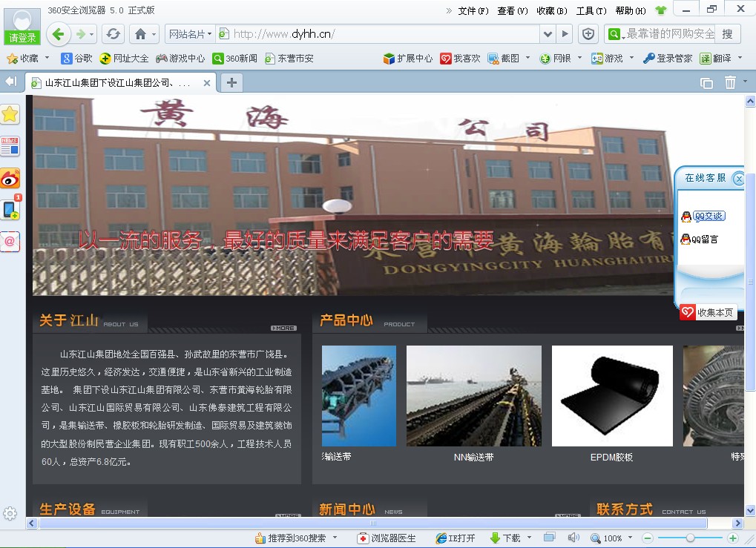Image resolution: width=756 pixels, height=548 pixels.
Task: Click 我喜欢 heart button
Action: (460, 59)
